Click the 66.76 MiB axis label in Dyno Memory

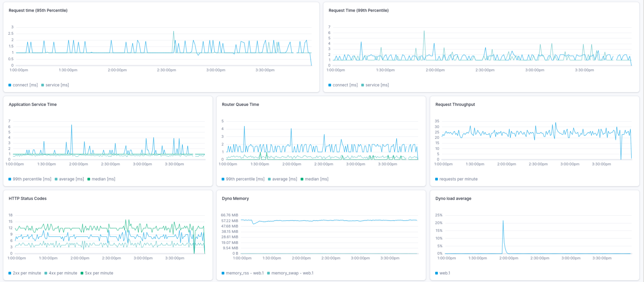tap(229, 215)
